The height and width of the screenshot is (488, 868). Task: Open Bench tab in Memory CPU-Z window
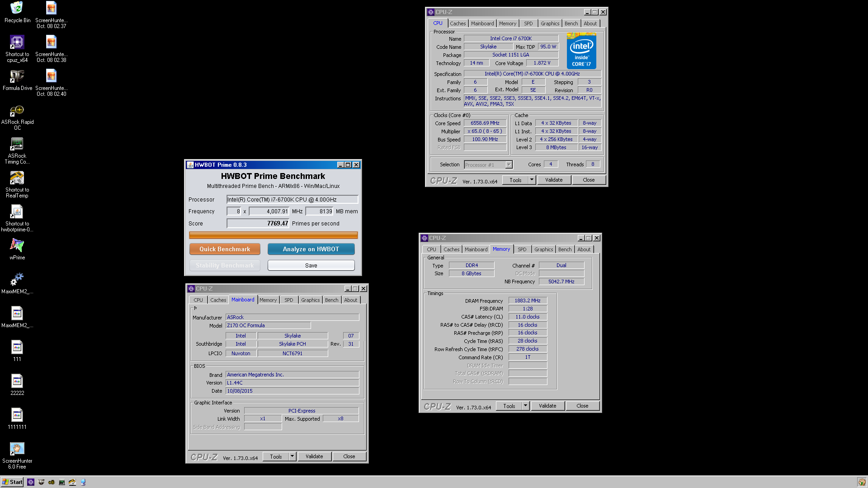point(565,249)
